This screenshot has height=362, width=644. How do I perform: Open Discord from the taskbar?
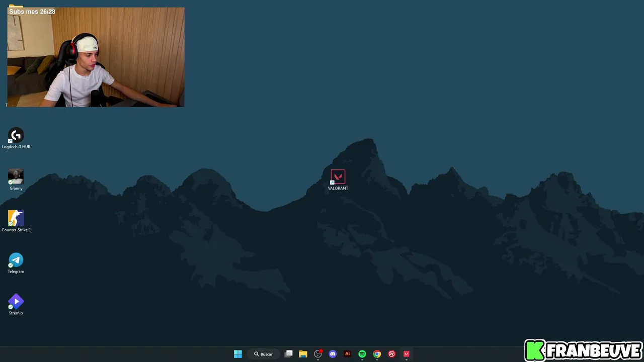(x=333, y=354)
